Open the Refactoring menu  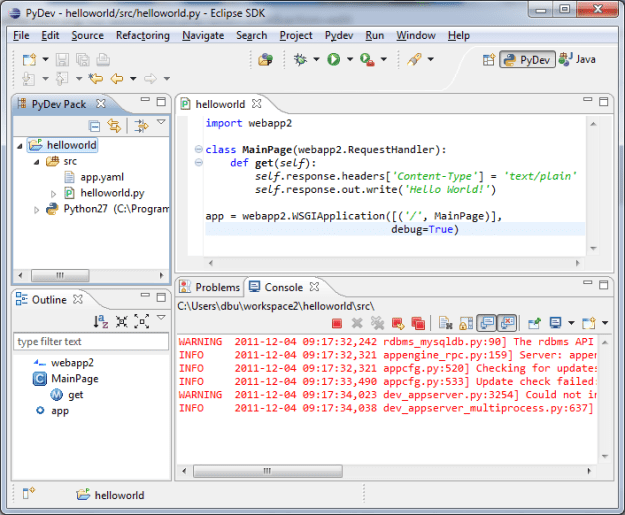(x=142, y=35)
